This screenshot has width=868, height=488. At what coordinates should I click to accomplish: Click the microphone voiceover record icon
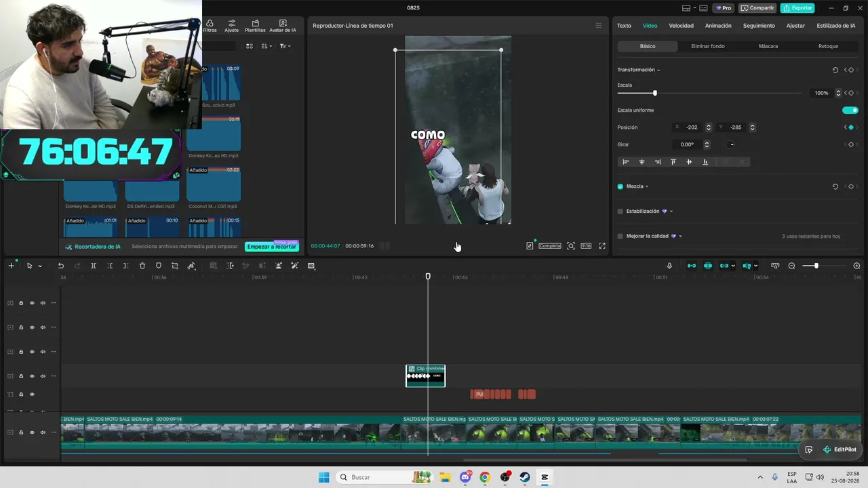point(669,266)
